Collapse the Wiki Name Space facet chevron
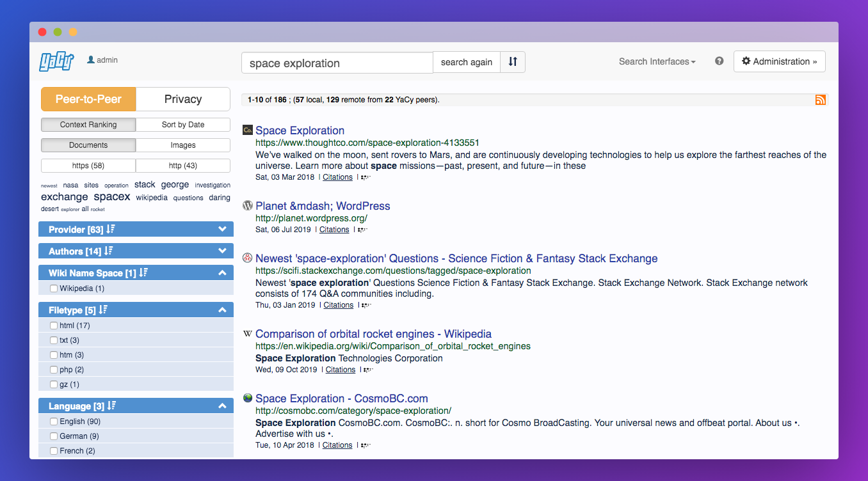Viewport: 868px width, 481px height. point(222,272)
